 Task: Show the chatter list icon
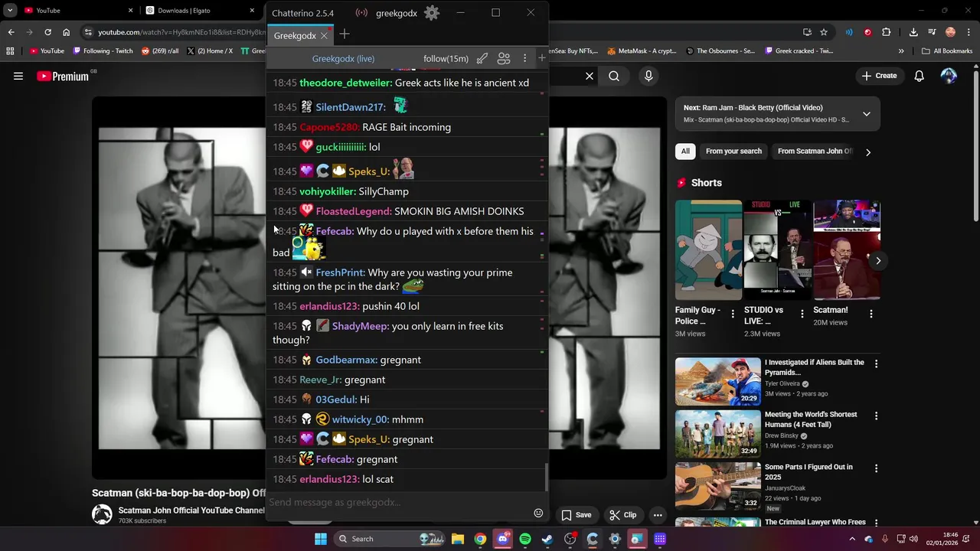pos(504,58)
